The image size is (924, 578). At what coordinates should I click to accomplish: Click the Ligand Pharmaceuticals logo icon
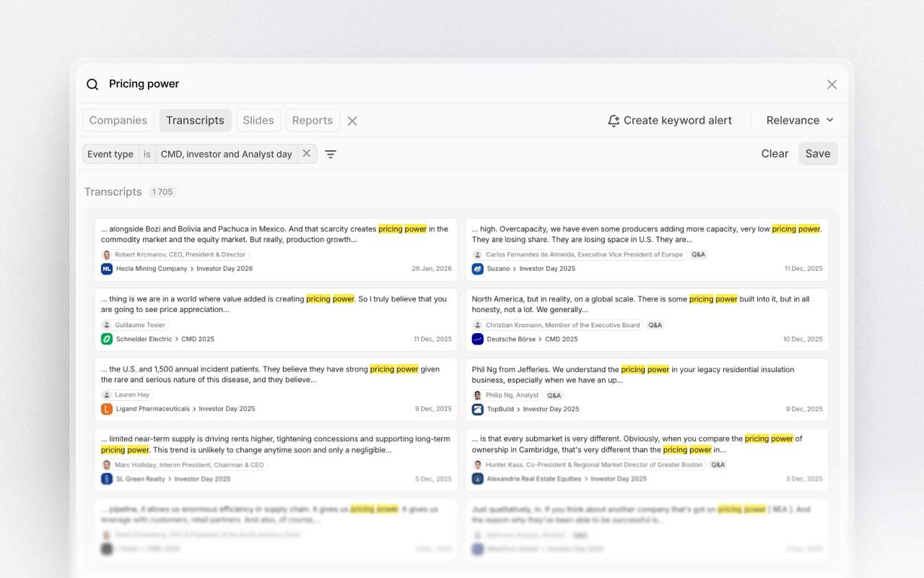pyautogui.click(x=107, y=409)
